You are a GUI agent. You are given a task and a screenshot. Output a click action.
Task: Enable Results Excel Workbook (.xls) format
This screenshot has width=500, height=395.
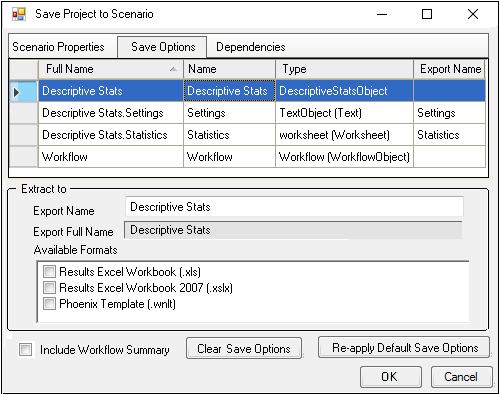coord(49,272)
